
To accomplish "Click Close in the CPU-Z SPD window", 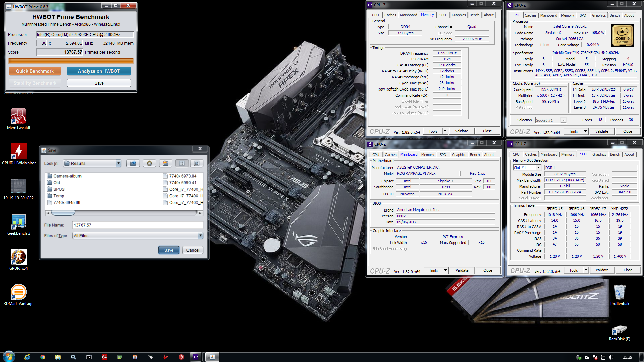I will (x=628, y=270).
